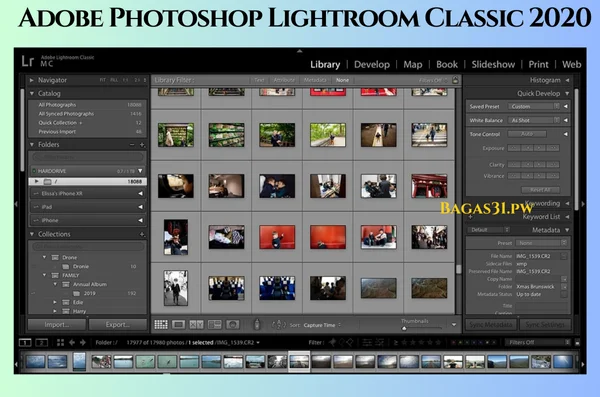Screen dimensions: 600x397
Task: Switch to Develop module
Action: (x=372, y=64)
